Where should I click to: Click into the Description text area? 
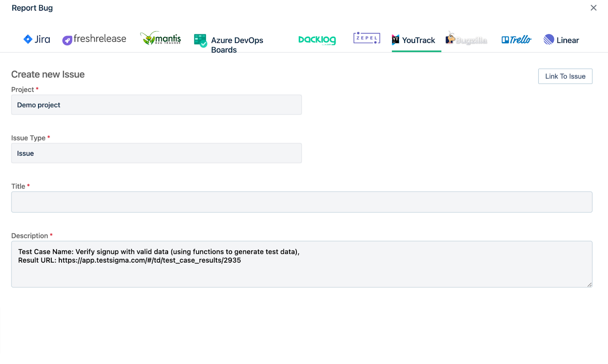pyautogui.click(x=302, y=264)
